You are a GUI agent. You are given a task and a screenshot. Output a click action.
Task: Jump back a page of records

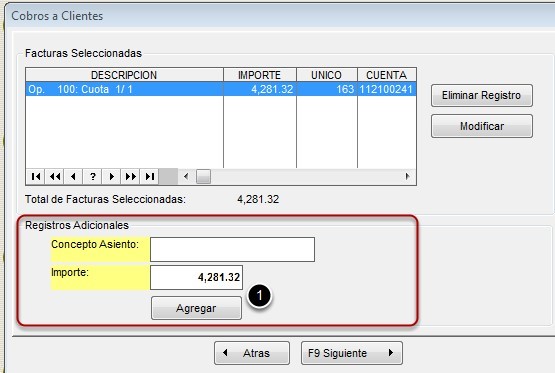(55, 176)
